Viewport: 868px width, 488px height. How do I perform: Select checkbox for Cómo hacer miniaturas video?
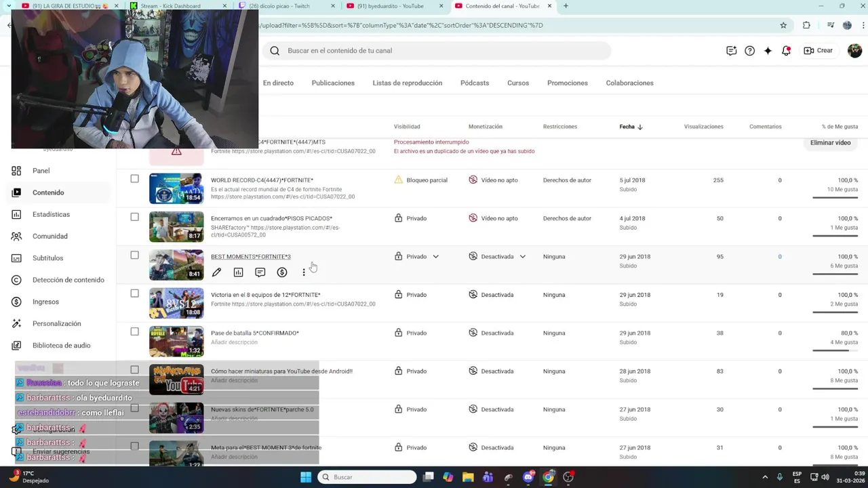tap(134, 370)
